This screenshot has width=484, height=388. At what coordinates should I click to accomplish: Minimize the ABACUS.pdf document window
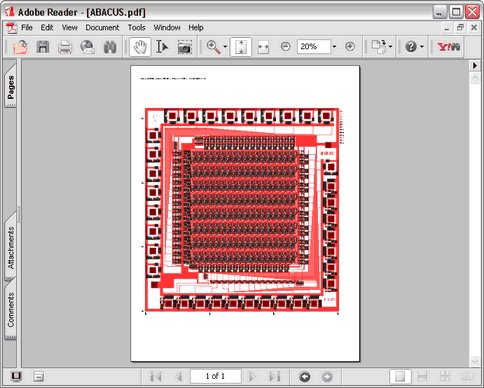pyautogui.click(x=447, y=28)
